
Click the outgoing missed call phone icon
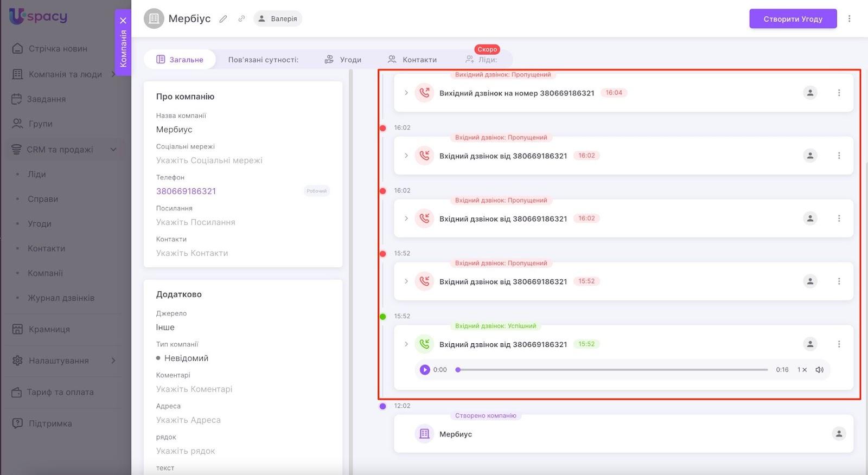coord(424,93)
